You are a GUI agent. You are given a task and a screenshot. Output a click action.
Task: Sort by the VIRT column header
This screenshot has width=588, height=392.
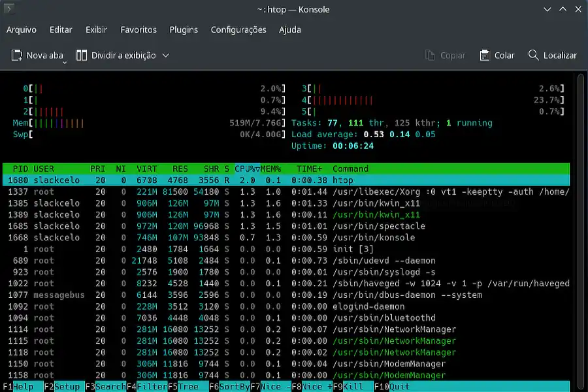tap(146, 169)
